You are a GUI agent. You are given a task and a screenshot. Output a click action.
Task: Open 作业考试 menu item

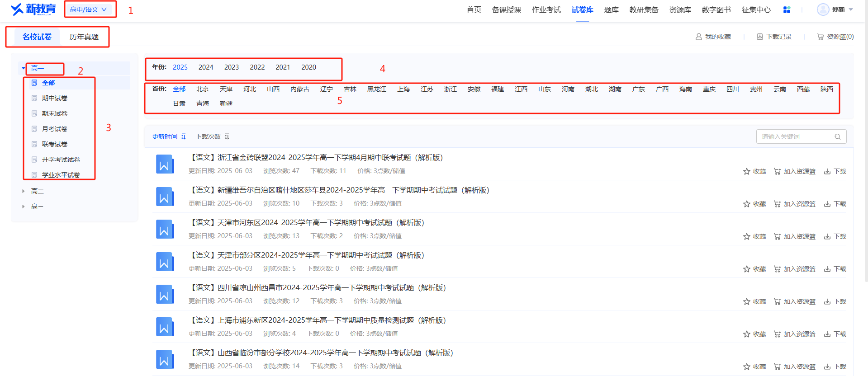[546, 9]
